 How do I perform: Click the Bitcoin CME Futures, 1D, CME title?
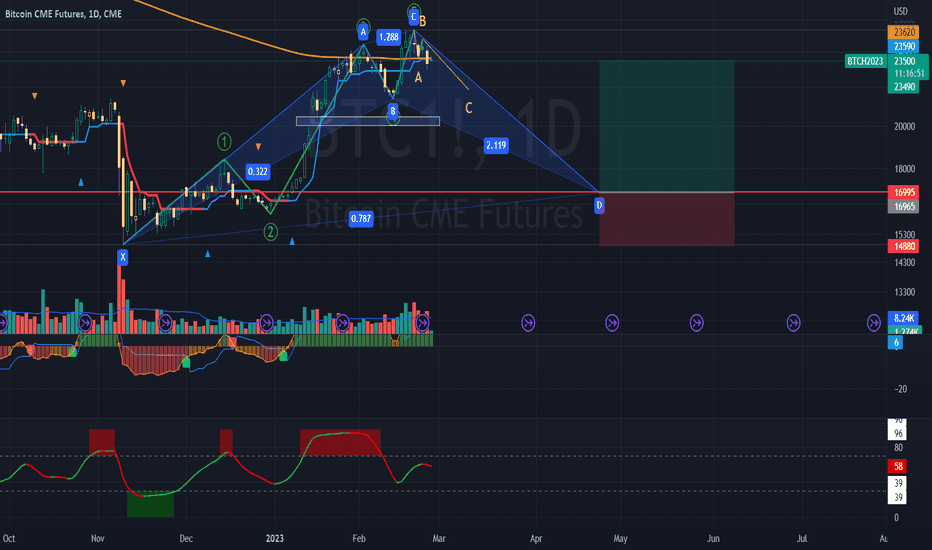[63, 14]
